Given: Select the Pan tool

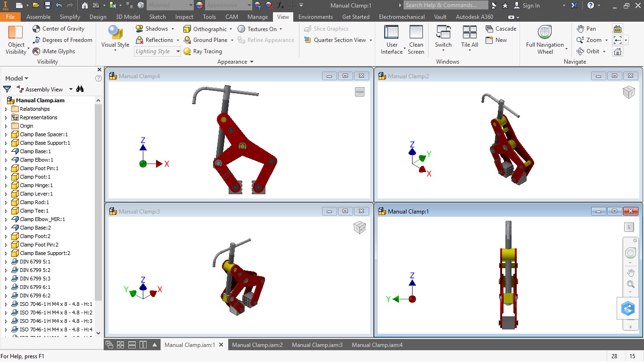Looking at the screenshot, I should pos(586,29).
